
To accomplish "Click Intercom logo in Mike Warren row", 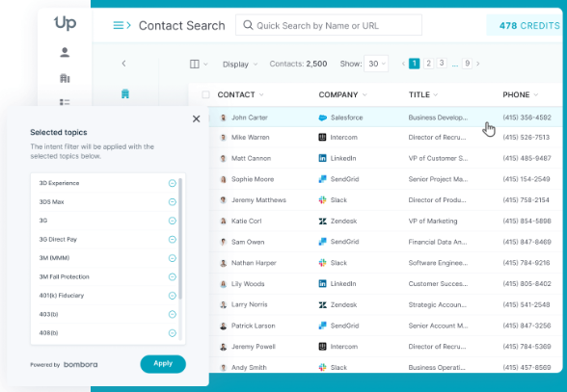I will (x=322, y=138).
